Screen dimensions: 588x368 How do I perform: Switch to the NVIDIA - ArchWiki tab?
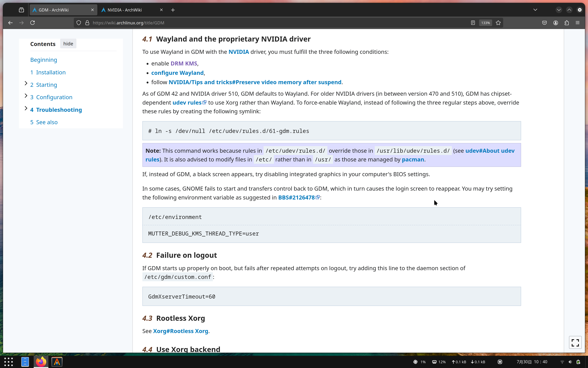point(132,10)
